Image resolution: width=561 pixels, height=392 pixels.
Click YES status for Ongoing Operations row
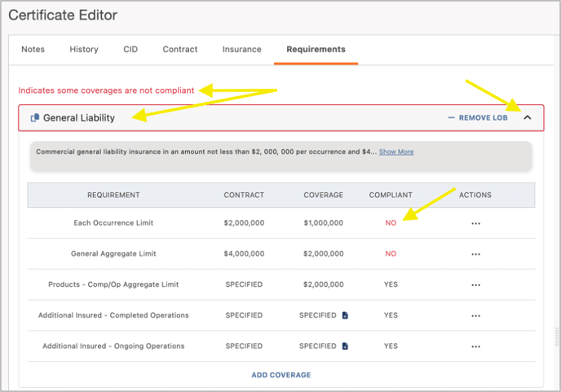click(391, 346)
